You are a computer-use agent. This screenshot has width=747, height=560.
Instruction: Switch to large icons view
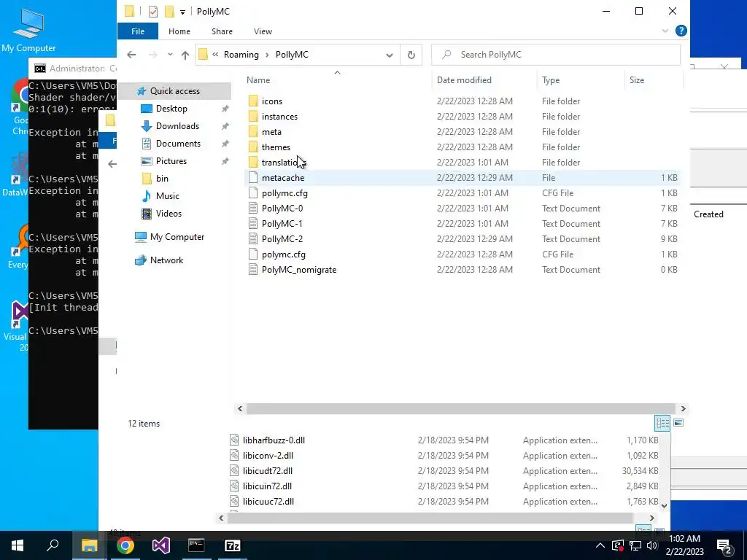point(678,423)
